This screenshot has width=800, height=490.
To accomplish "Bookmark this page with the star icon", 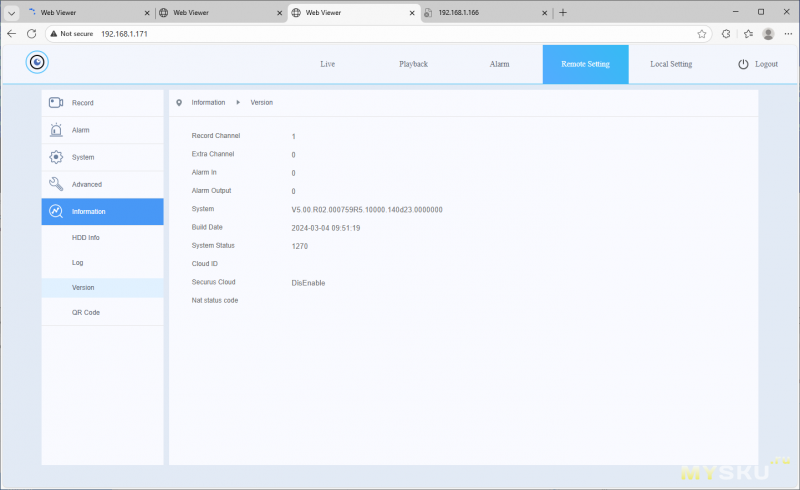I will pos(702,33).
